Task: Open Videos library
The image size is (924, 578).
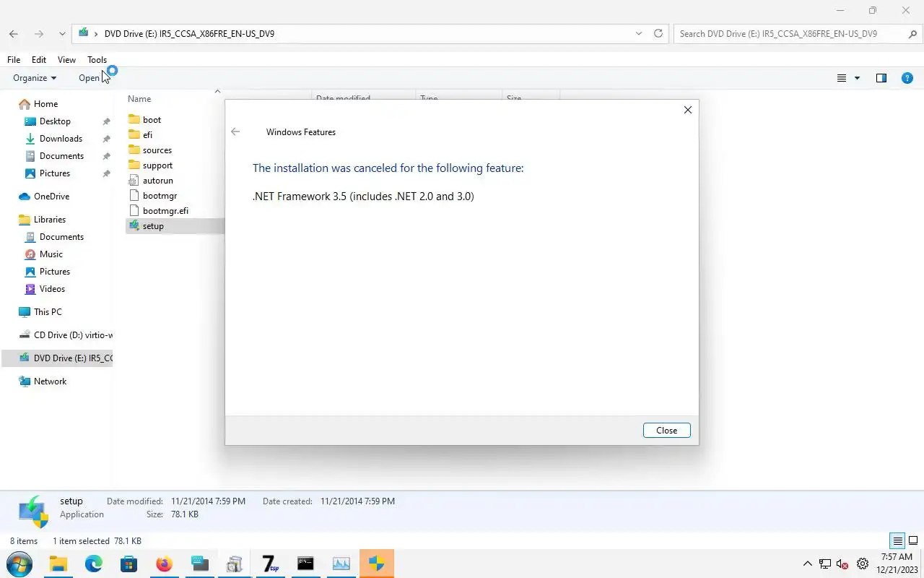Action: click(x=52, y=289)
